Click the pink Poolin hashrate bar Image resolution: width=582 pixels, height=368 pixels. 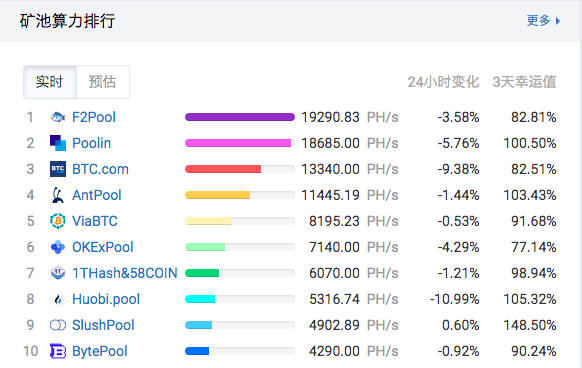coord(238,143)
